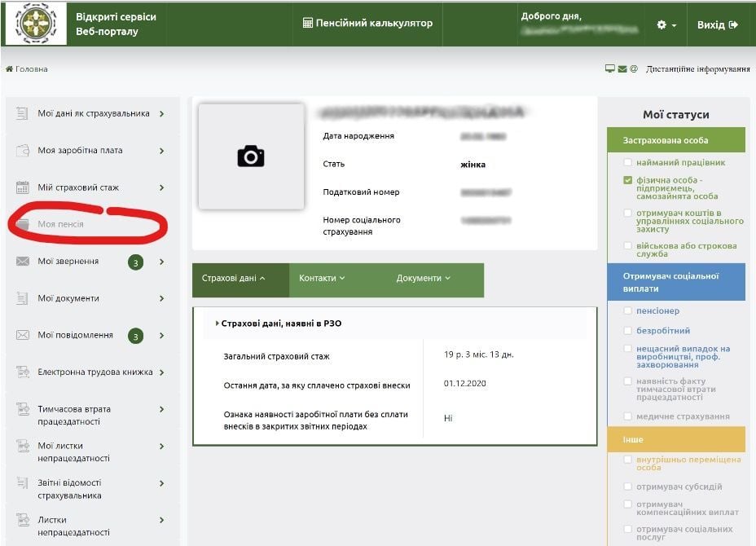Image resolution: width=756 pixels, height=546 pixels.
Task: Click the envelope icon for Мої звернення
Action: 23,261
